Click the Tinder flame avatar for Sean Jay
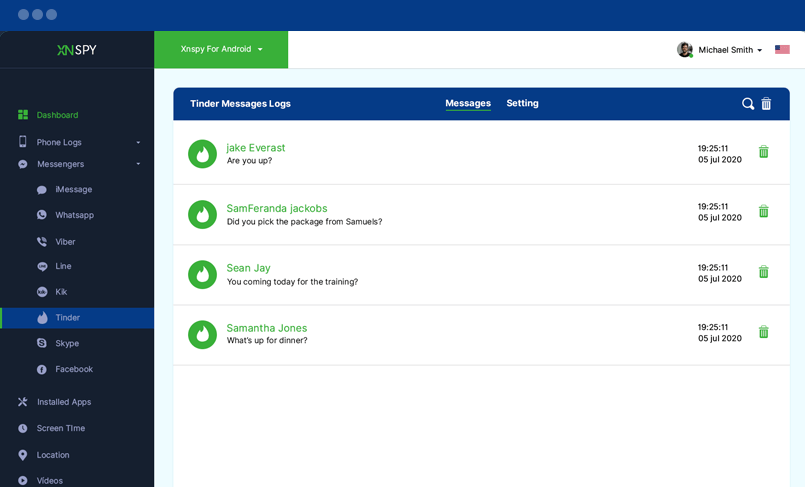This screenshot has height=487, width=805. point(203,274)
